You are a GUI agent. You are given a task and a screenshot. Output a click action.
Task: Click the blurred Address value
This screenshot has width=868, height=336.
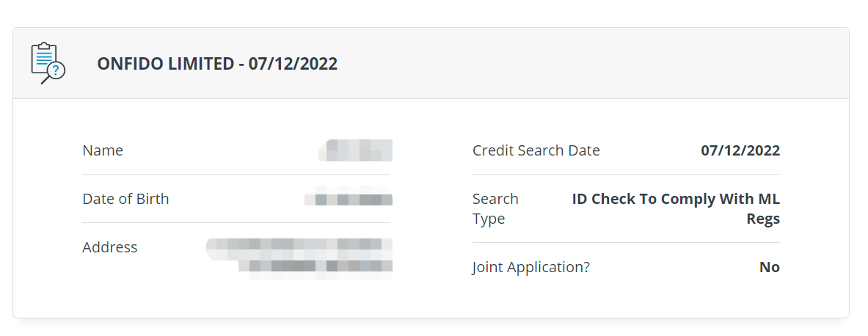(x=299, y=258)
